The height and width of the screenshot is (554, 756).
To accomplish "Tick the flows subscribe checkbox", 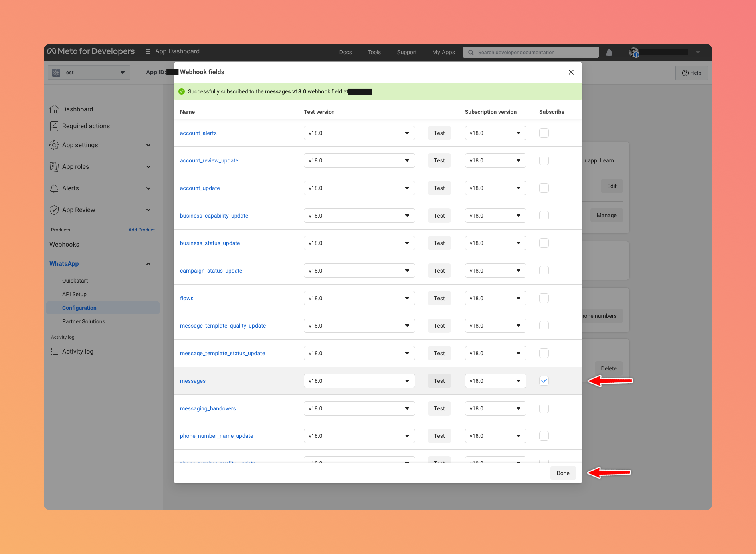I will tap(544, 298).
